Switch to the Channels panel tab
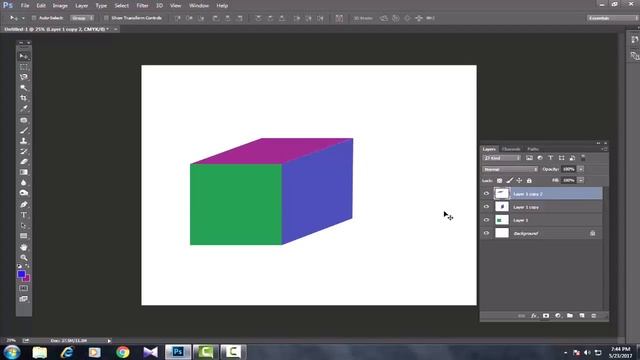 pos(511,149)
